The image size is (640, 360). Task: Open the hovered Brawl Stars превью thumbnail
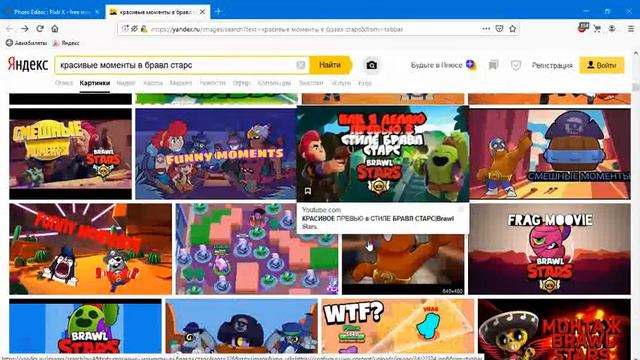pos(383,154)
